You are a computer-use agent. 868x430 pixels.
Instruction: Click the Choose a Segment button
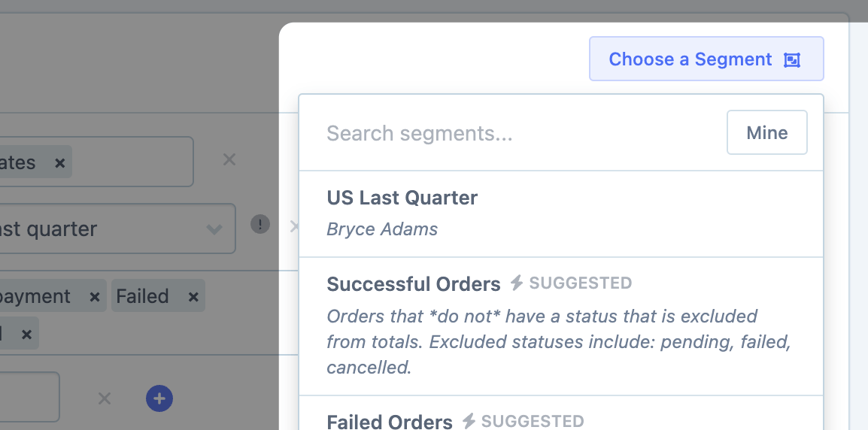[x=690, y=59]
